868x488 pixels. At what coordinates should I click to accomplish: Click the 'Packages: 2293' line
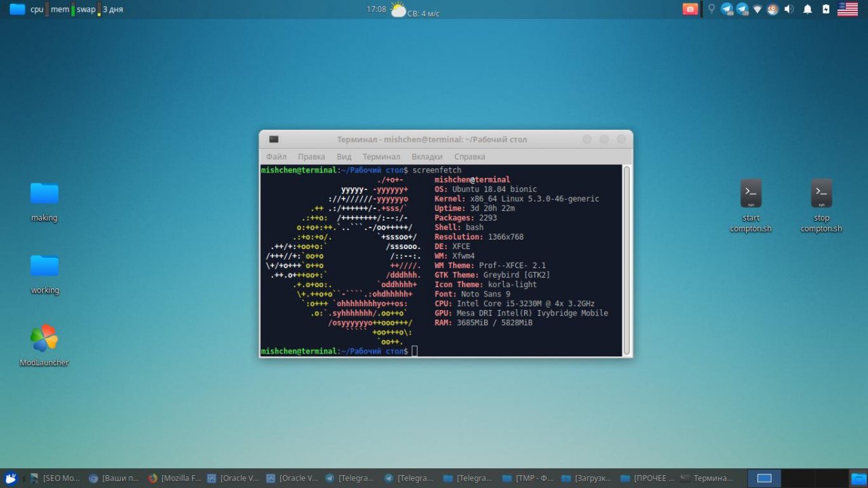click(466, 218)
